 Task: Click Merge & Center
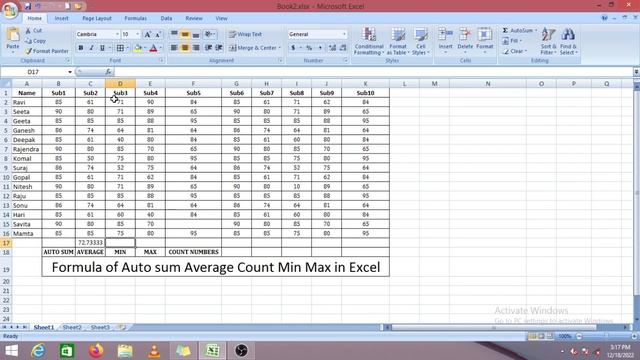coord(255,48)
